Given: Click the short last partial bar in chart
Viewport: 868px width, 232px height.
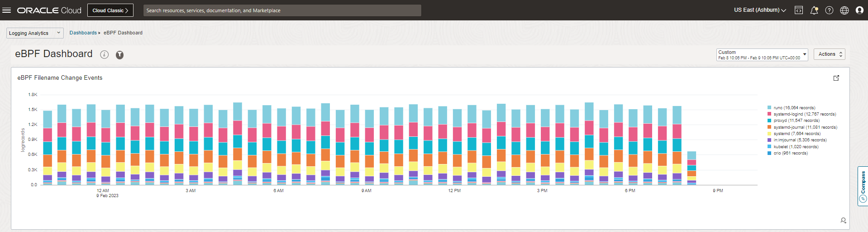Looking at the screenshot, I should pos(692,168).
